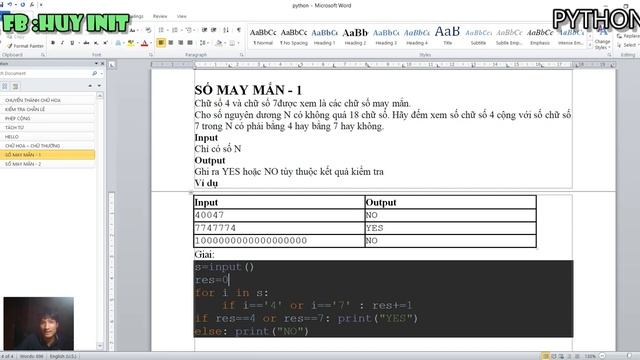Click table cell 7747774

pyautogui.click(x=279, y=228)
